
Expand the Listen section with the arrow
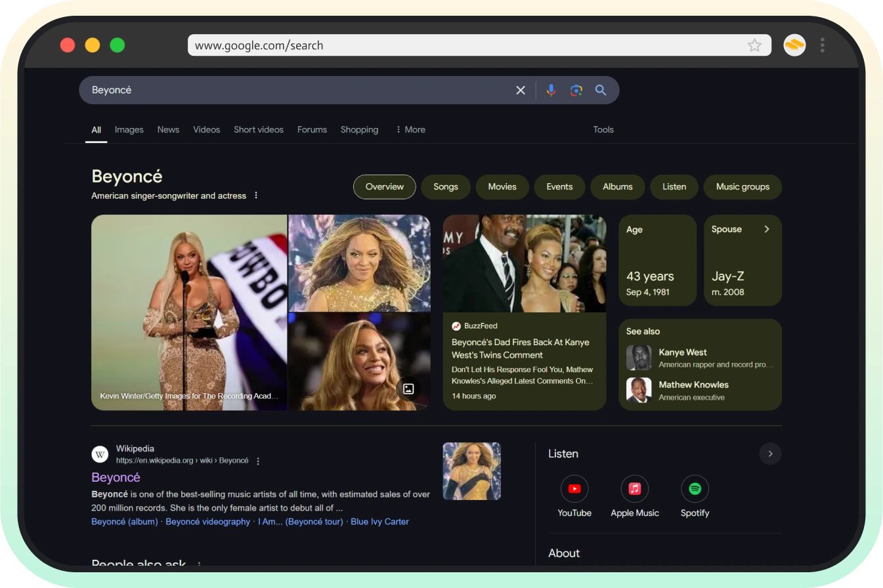click(x=770, y=453)
